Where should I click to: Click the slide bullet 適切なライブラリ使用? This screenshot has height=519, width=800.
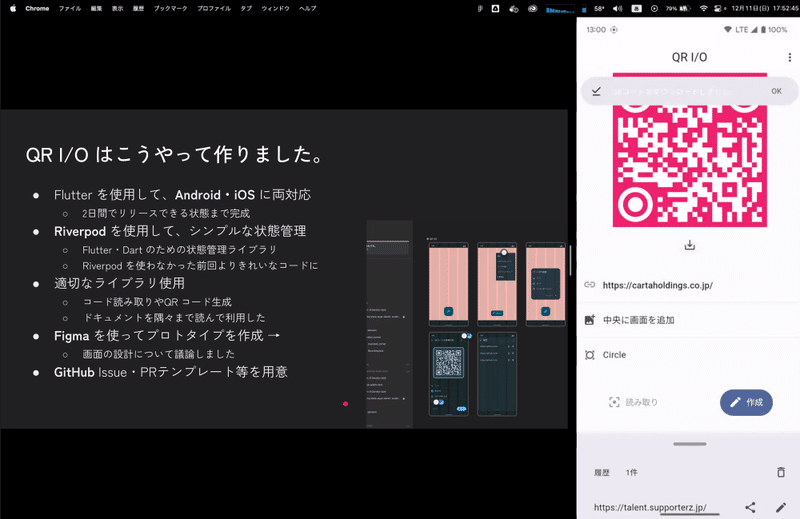119,283
